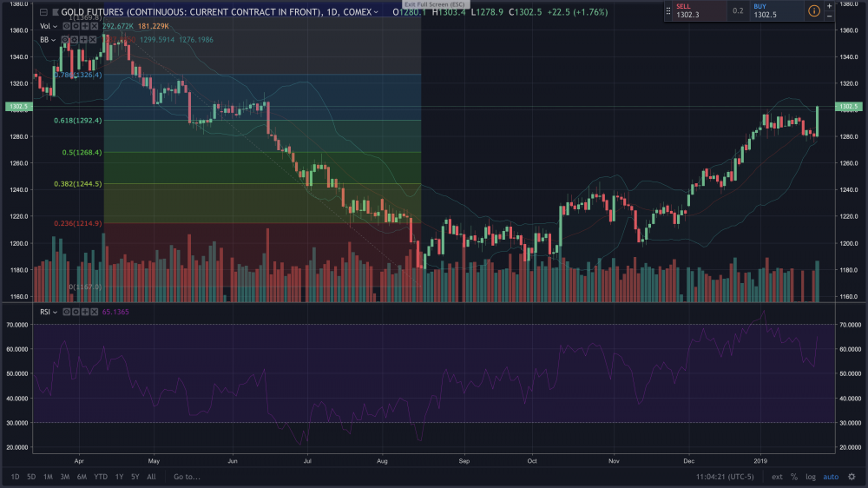Remove the BB indicator with its X icon

point(95,40)
